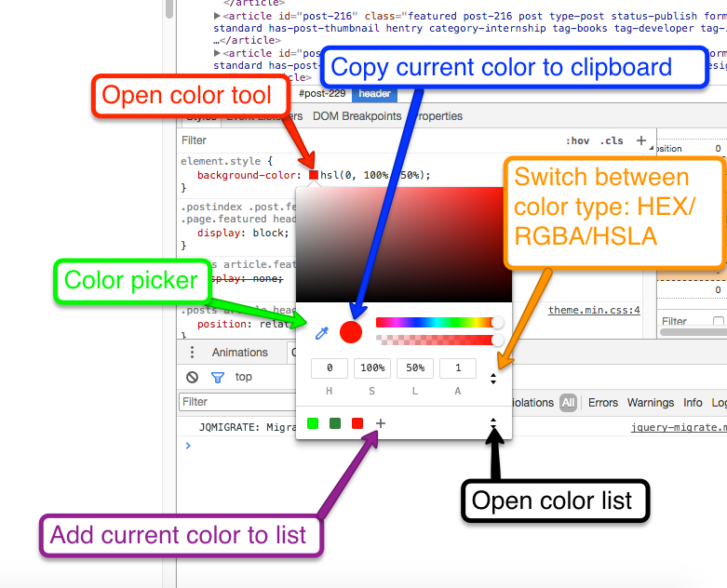Switch to the Animations drawer tab

pos(240,353)
